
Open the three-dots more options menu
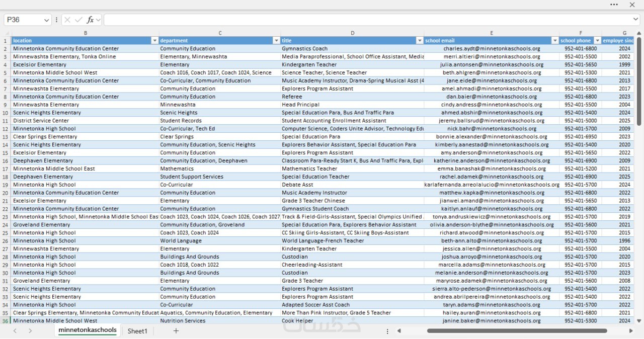pyautogui.click(x=614, y=5)
